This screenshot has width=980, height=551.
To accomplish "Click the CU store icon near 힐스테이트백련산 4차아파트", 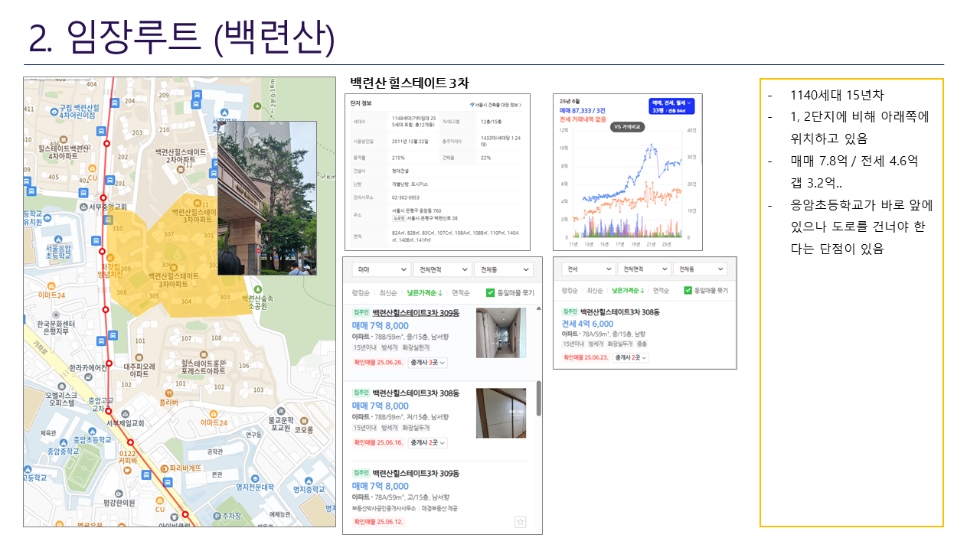I will click(93, 168).
